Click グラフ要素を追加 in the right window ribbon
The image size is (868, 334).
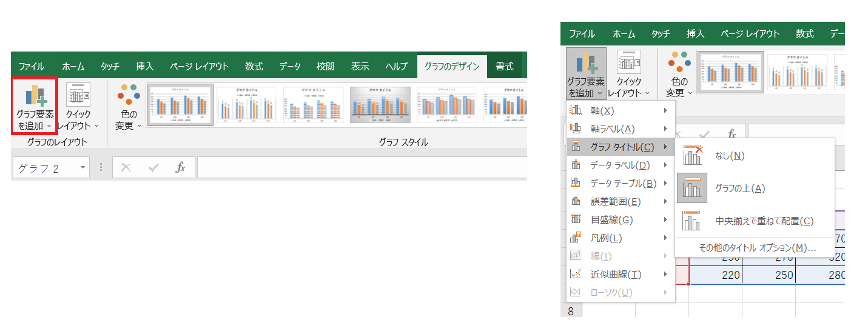click(586, 75)
